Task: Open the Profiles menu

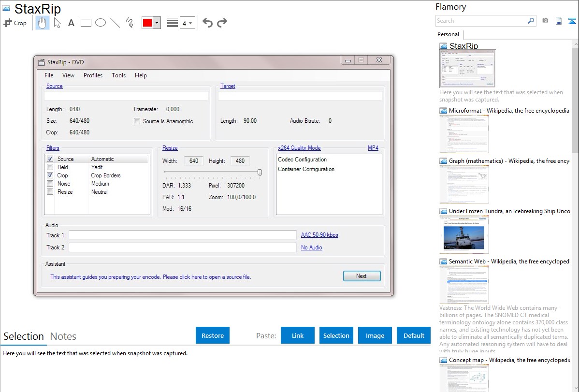Action: pos(93,75)
